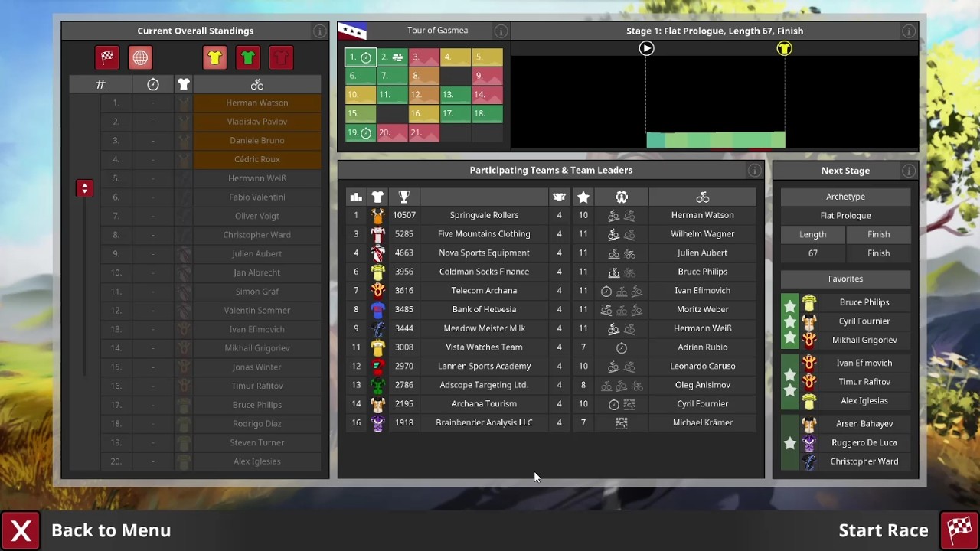The width and height of the screenshot is (980, 551).
Task: Click the green stage elevation profile bar
Action: 716,139
